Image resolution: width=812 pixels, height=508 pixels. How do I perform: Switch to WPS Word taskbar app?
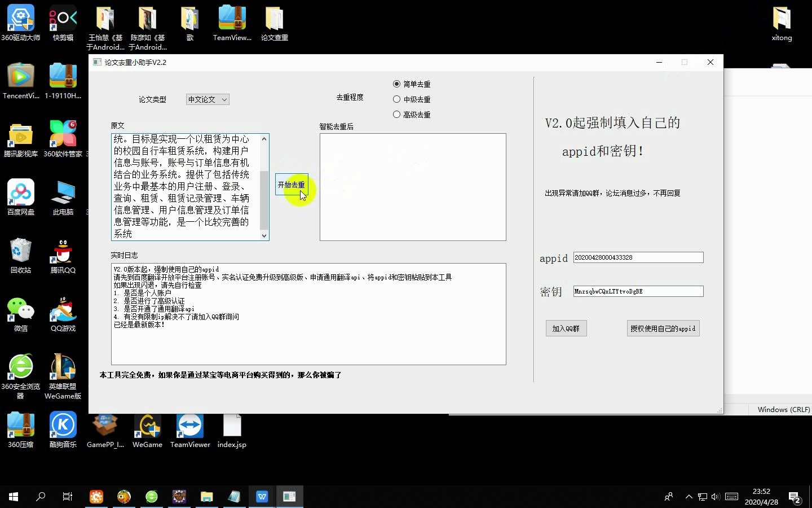tap(262, 497)
